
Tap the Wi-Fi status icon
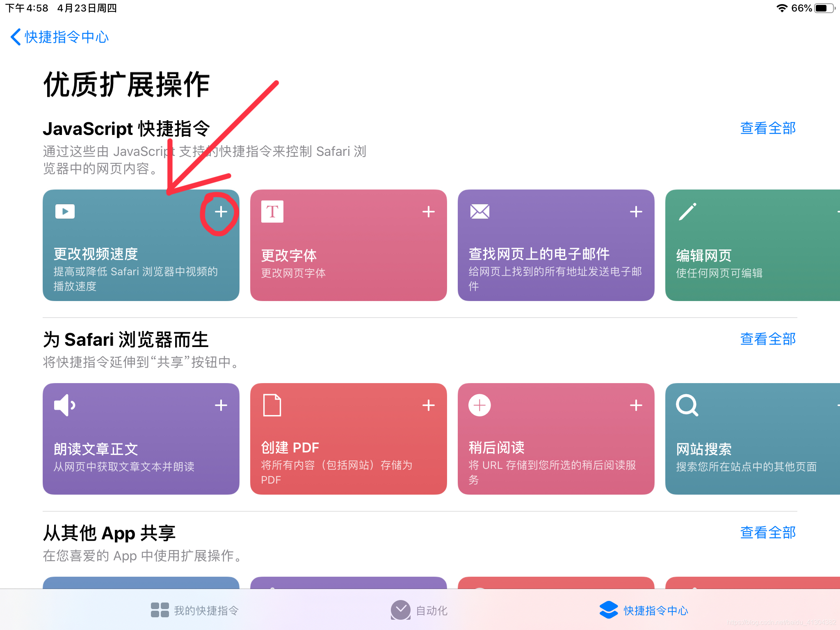[782, 8]
